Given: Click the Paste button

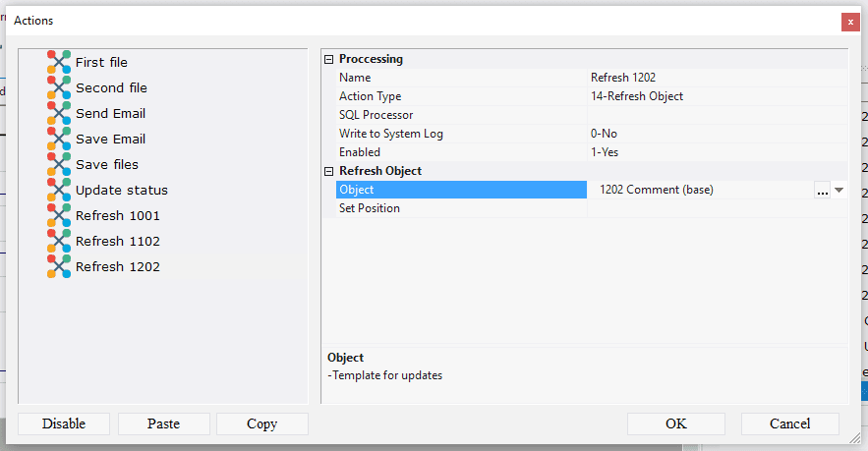Looking at the screenshot, I should [163, 423].
